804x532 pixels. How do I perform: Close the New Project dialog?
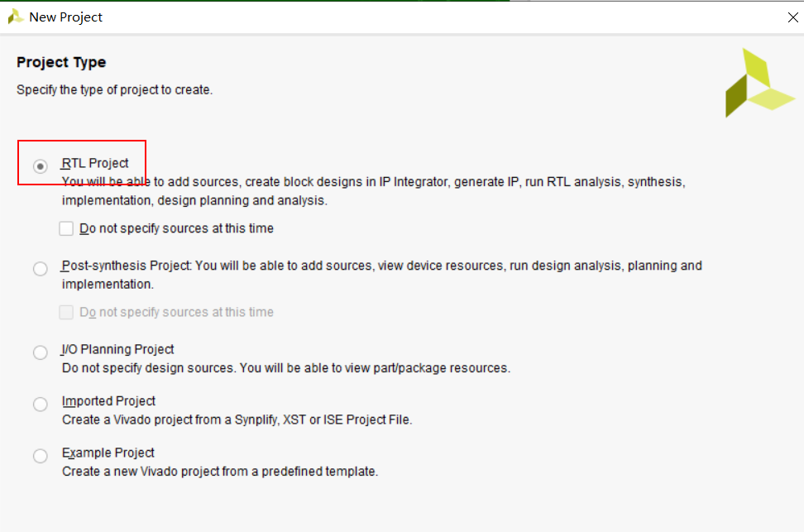[792, 17]
